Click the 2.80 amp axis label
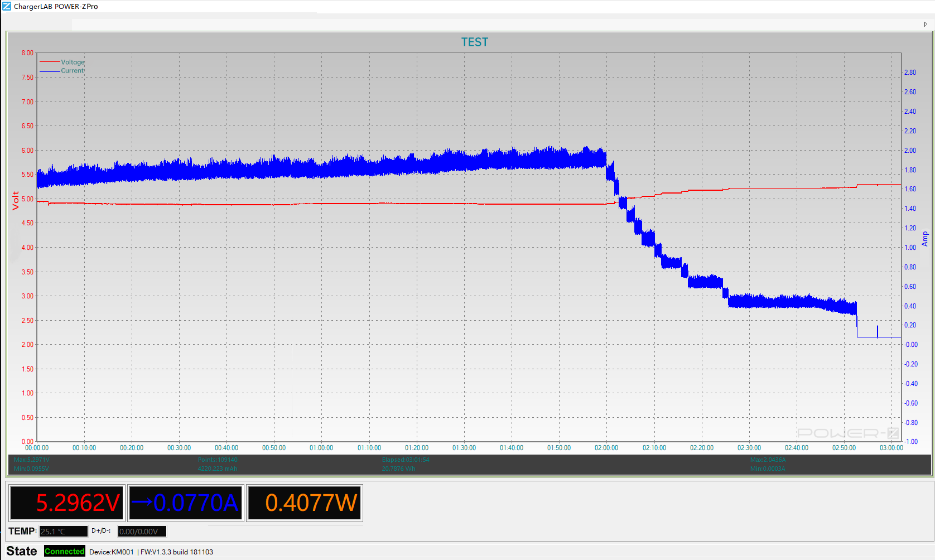 point(910,73)
